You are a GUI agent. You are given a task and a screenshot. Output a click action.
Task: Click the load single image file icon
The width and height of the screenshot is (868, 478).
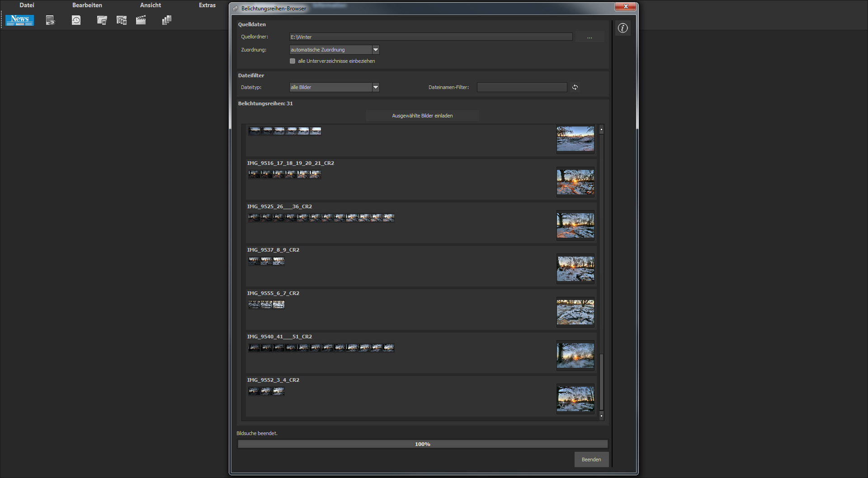pyautogui.click(x=102, y=20)
